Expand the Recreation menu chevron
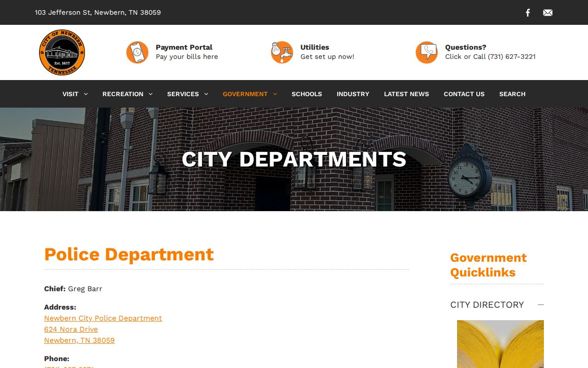The image size is (588, 368). coord(151,94)
